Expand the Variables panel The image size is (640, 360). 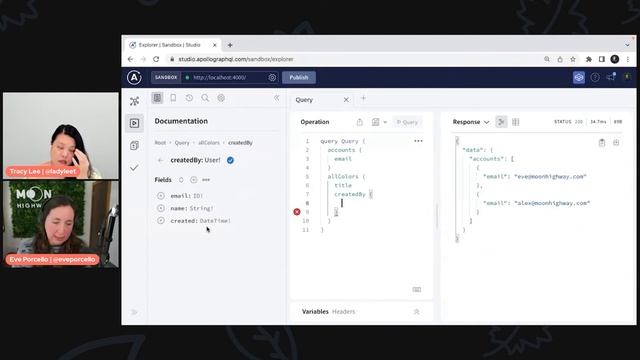click(x=416, y=311)
